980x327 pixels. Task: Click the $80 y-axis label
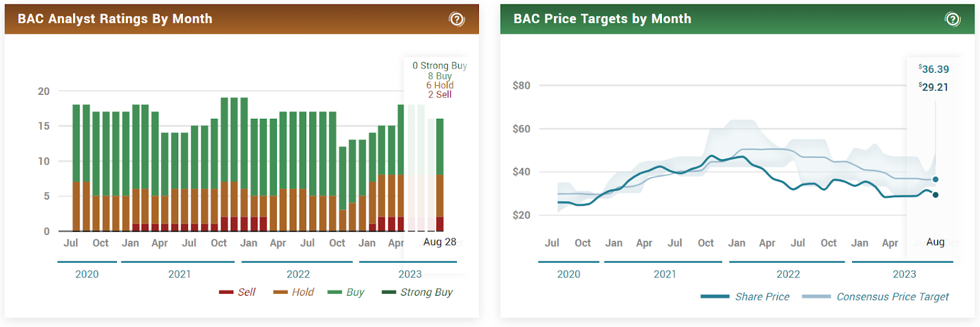click(x=521, y=86)
